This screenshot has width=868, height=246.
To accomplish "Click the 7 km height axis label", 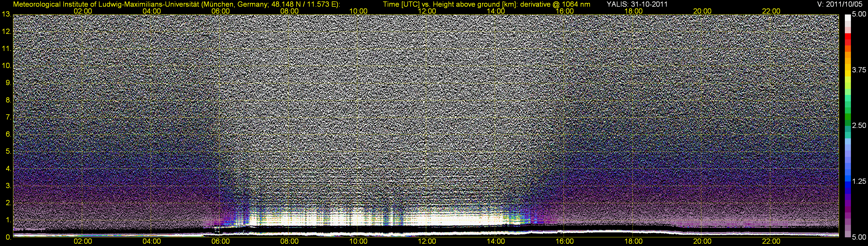I will point(9,117).
